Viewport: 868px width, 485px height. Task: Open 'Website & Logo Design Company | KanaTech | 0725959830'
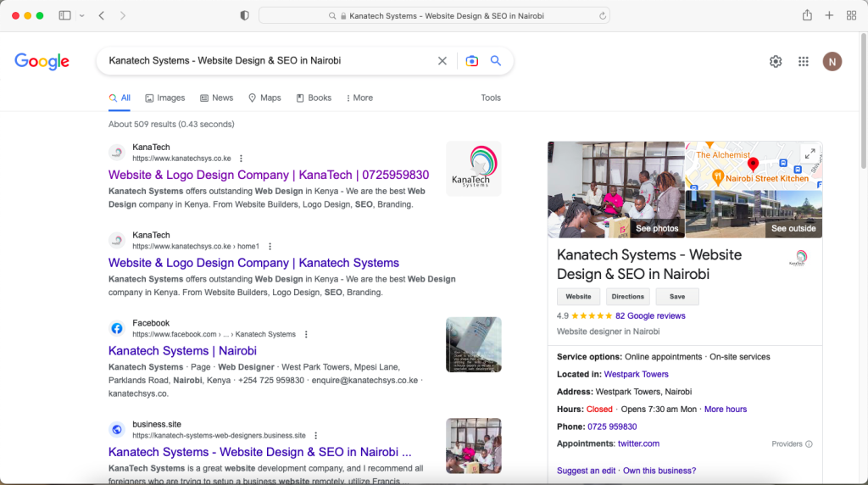coord(269,175)
